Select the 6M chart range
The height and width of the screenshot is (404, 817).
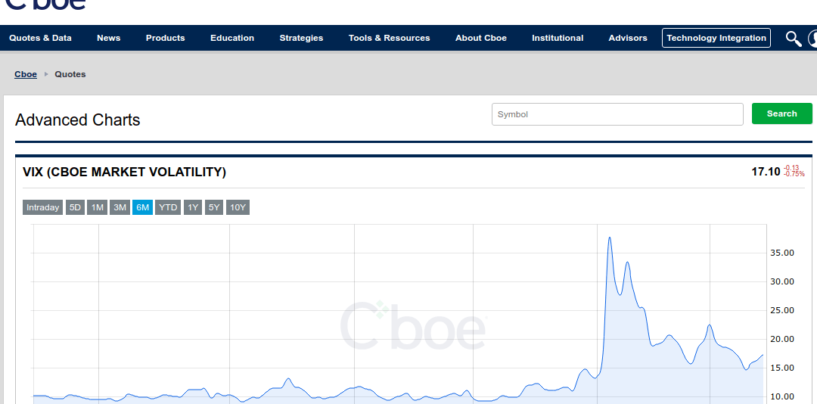(x=142, y=207)
